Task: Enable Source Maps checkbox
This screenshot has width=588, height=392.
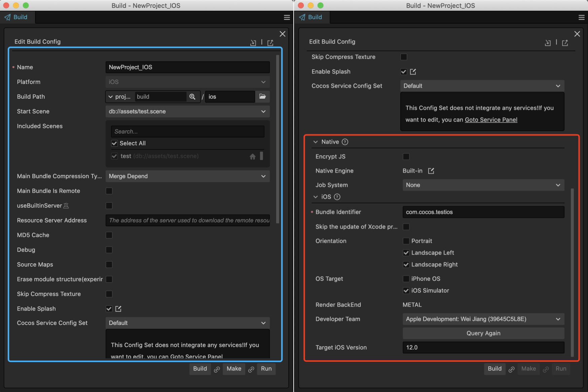Action: pyautogui.click(x=109, y=264)
